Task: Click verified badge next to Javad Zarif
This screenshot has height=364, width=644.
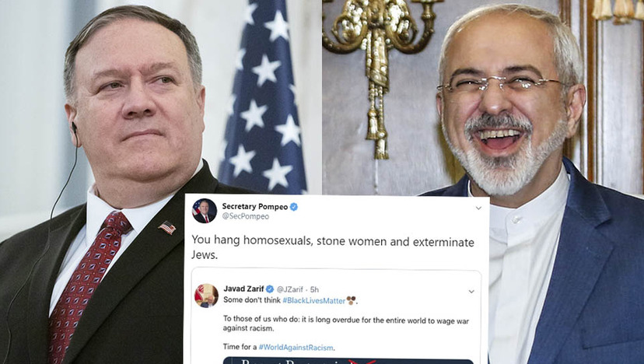Action: (270, 289)
